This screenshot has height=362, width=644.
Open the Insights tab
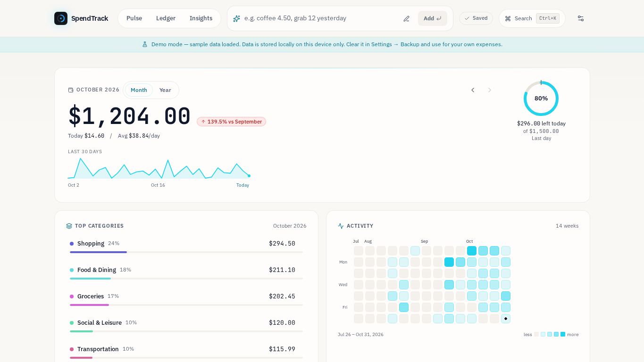[x=201, y=18]
